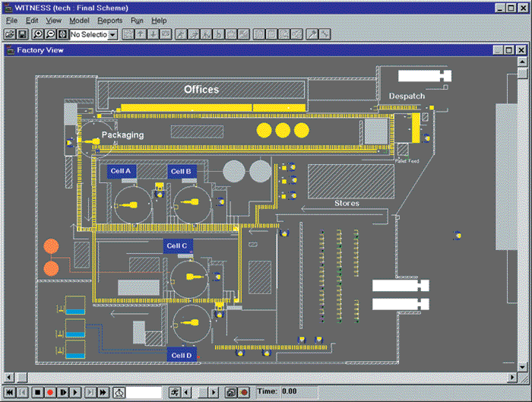Click the fast-forward batch run button
Image resolution: width=532 pixels, height=402 pixels.
point(102,392)
